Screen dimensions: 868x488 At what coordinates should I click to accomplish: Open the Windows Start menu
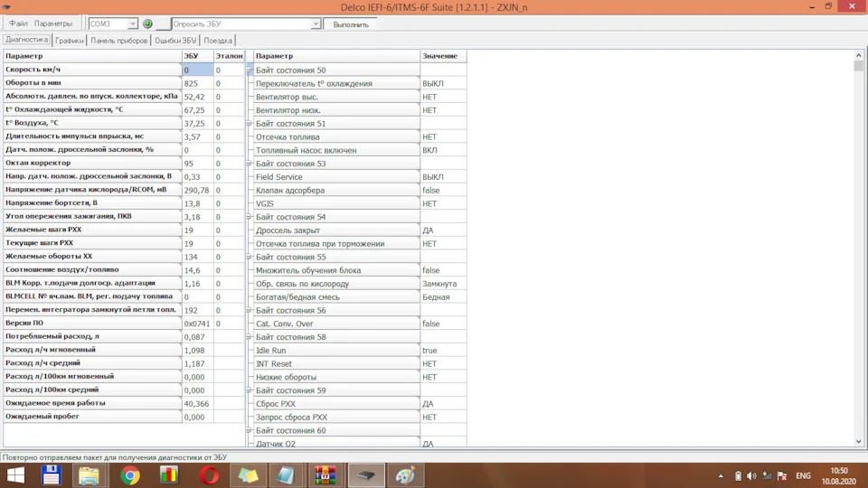tap(15, 475)
